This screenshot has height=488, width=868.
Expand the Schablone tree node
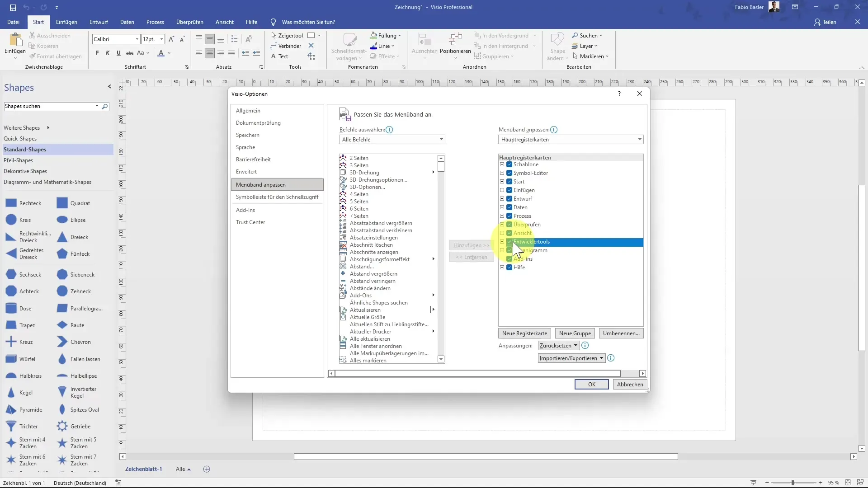pyautogui.click(x=502, y=164)
